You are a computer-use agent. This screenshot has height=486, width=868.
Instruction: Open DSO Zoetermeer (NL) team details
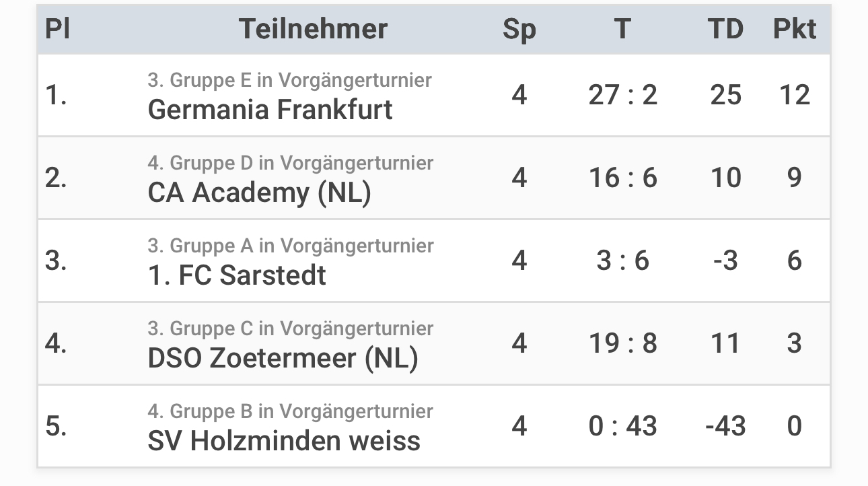point(283,358)
